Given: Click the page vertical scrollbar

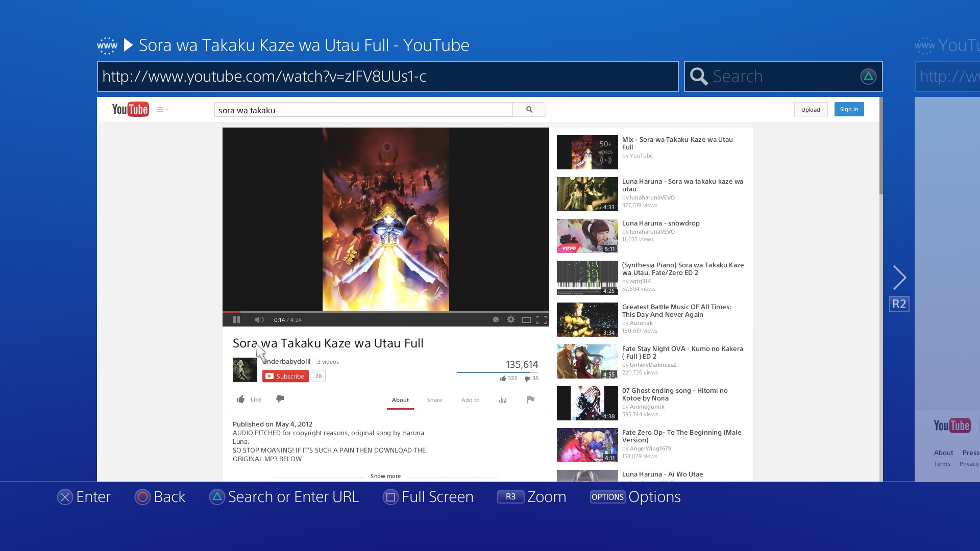Looking at the screenshot, I should [881, 146].
